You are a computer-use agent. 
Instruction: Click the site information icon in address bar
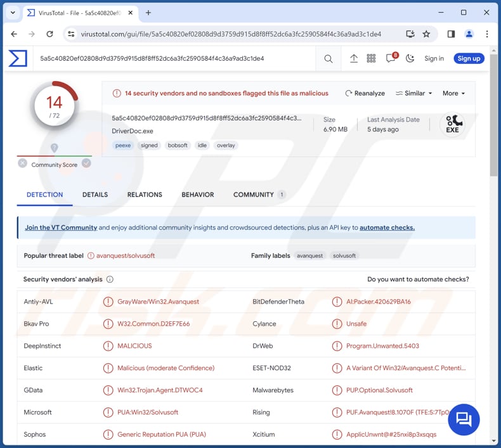pos(71,34)
